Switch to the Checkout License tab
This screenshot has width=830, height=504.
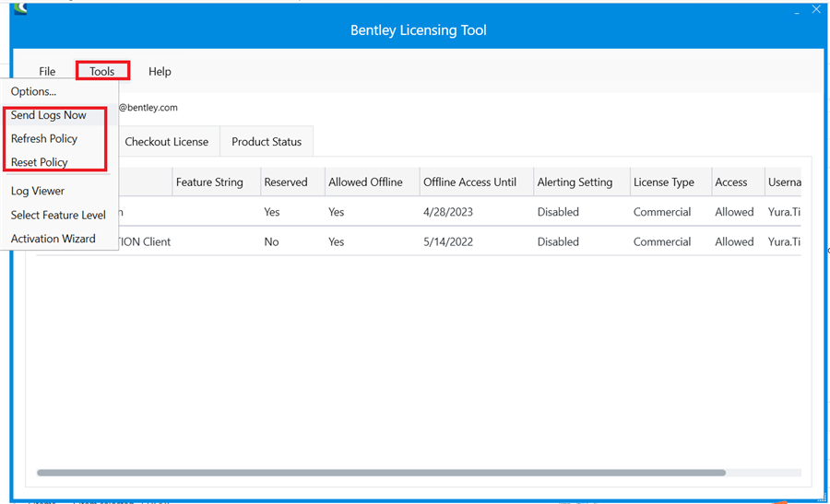point(167,142)
